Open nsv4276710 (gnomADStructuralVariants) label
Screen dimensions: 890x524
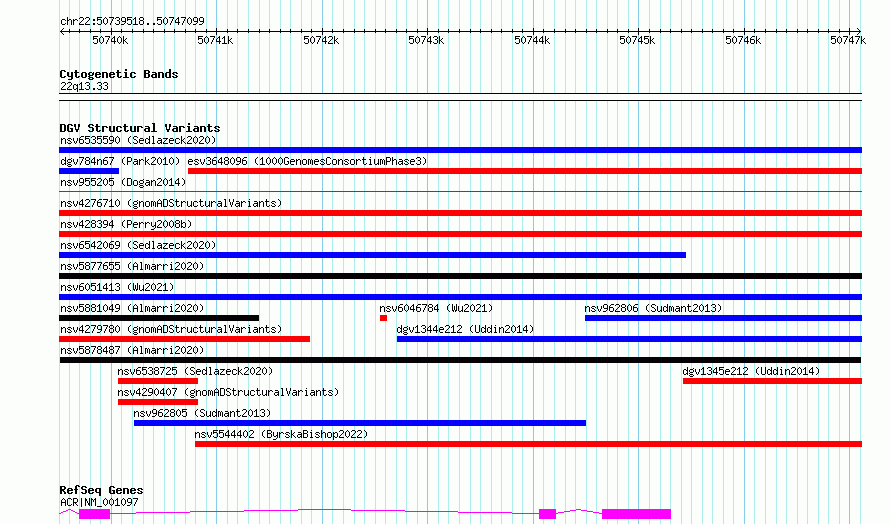pyautogui.click(x=171, y=203)
